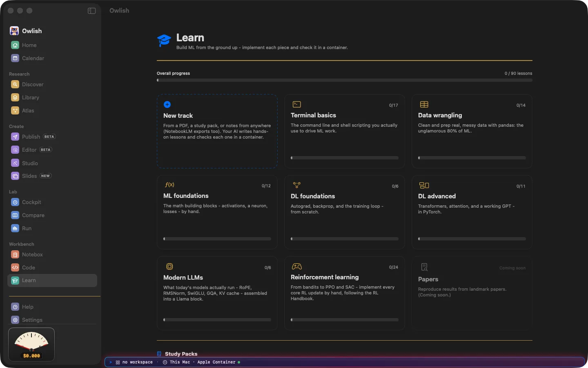The width and height of the screenshot is (588, 368).
Task: Open the $0.000 cost gauge widget
Action: 31,345
